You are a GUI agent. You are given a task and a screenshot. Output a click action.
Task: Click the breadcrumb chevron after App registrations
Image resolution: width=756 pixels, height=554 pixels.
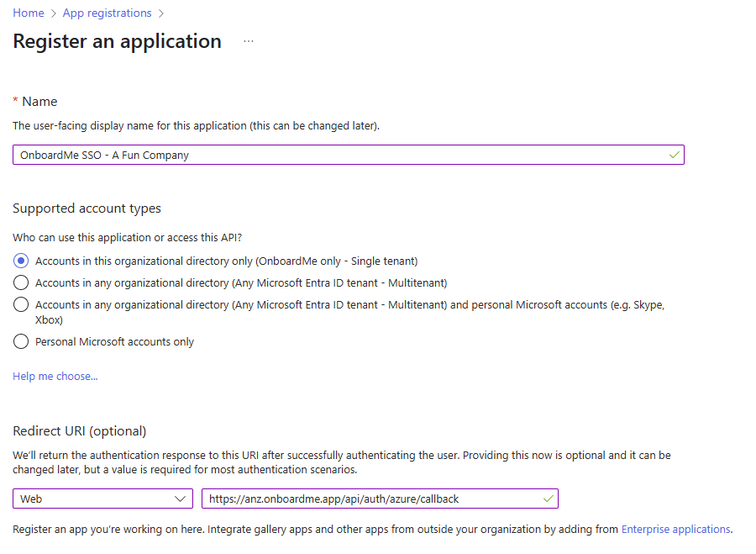point(161,13)
